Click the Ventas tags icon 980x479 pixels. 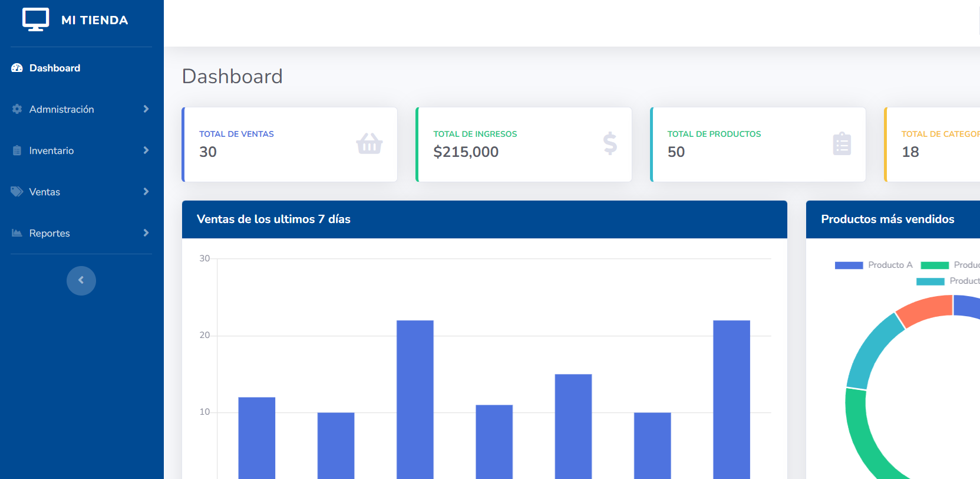click(17, 192)
